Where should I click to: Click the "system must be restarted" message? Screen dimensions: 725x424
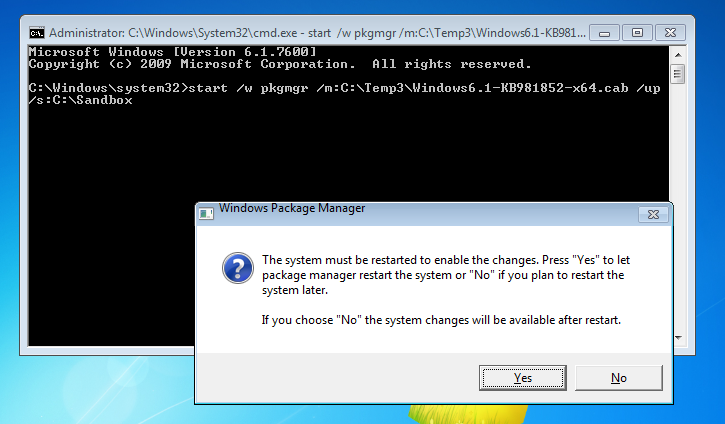tap(446, 275)
